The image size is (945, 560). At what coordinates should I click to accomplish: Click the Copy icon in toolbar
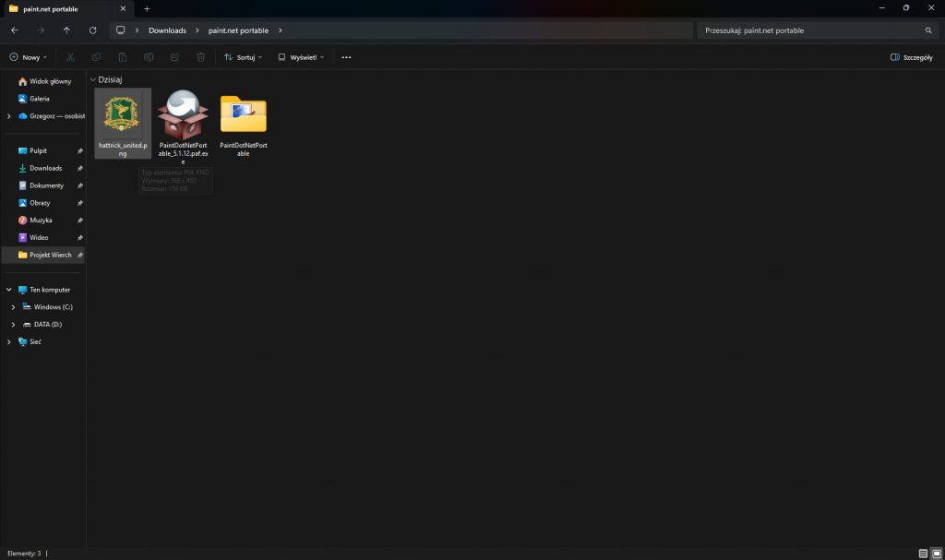(x=97, y=57)
